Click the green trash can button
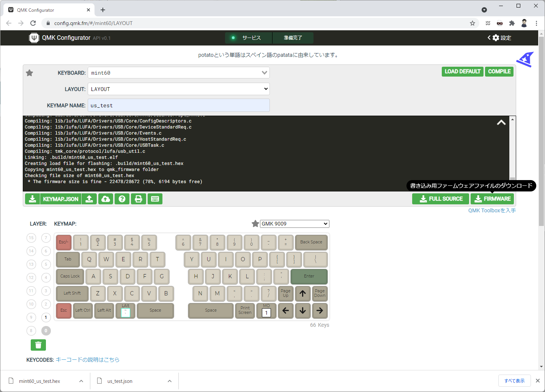This screenshot has height=392, width=545. [x=38, y=345]
